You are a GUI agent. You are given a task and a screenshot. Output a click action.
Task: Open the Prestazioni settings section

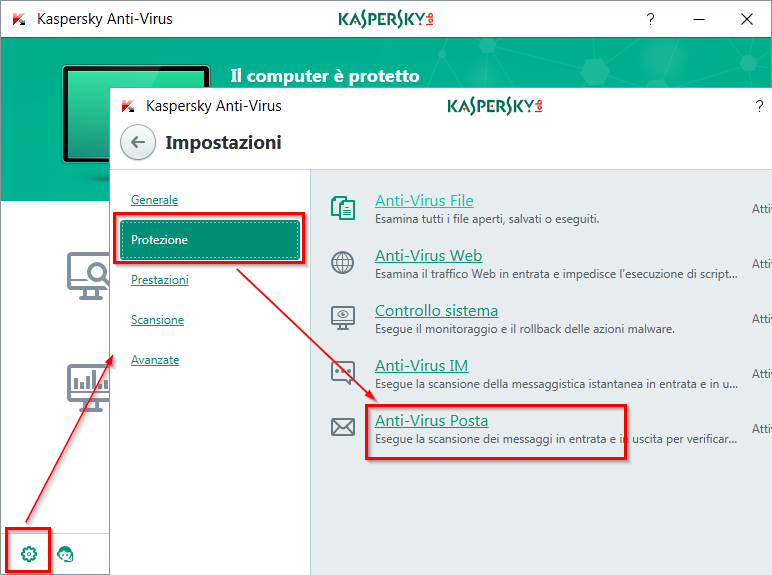click(x=160, y=280)
